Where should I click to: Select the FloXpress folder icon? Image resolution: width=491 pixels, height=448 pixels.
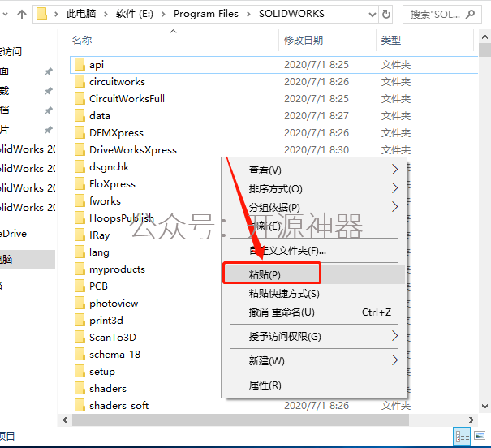pyautogui.click(x=80, y=183)
